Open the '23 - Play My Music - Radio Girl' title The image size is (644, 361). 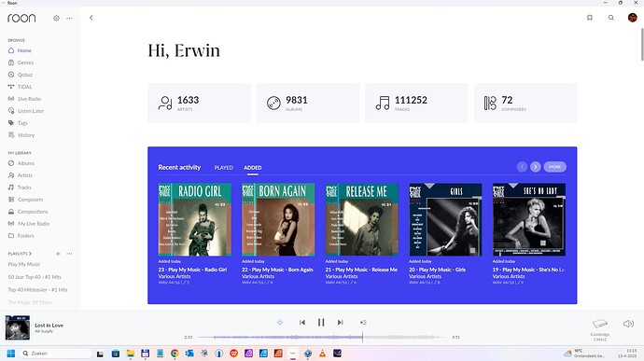[192, 270]
